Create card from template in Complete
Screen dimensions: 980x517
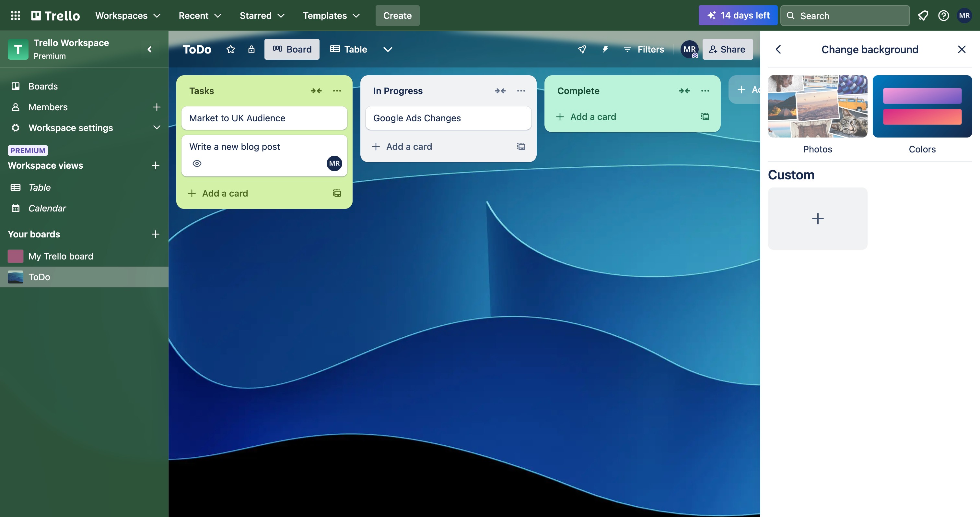[705, 116]
